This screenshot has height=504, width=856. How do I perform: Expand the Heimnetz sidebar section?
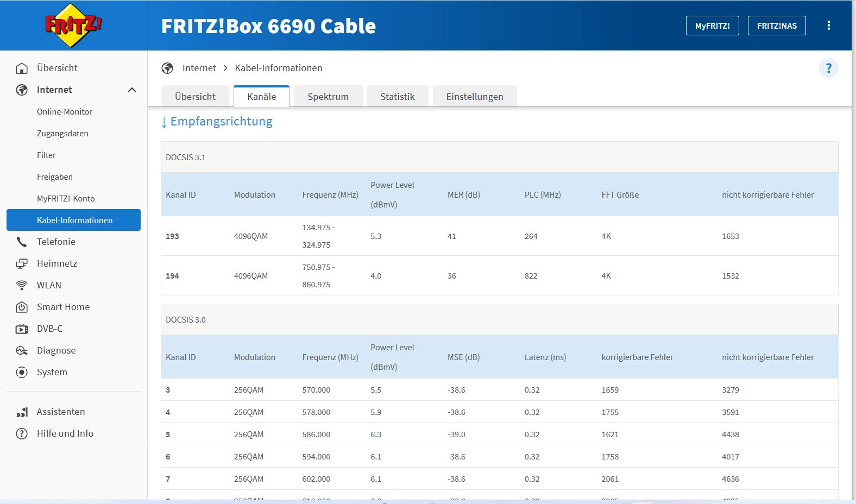57,263
